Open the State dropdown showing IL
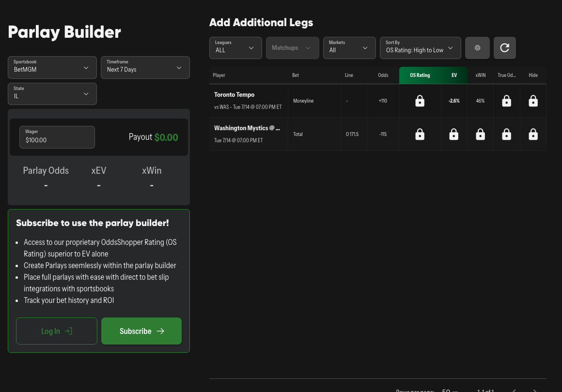The image size is (562, 392). click(52, 94)
